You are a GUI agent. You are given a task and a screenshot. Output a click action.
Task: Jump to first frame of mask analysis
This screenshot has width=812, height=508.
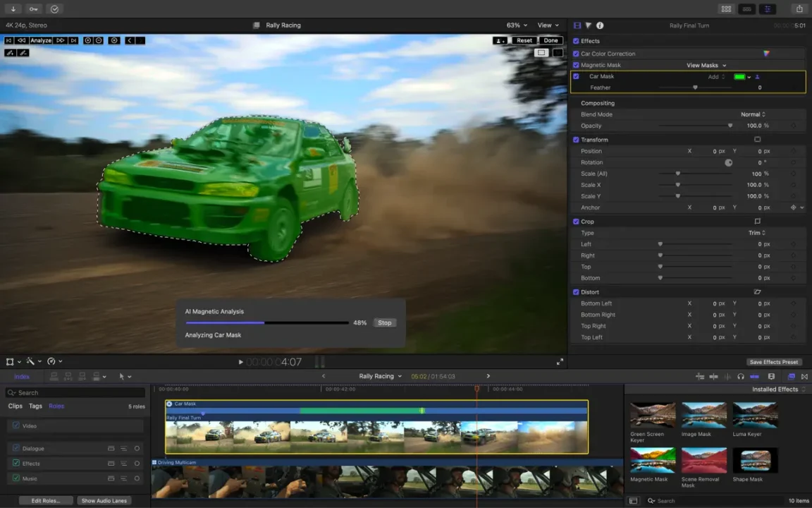point(8,40)
